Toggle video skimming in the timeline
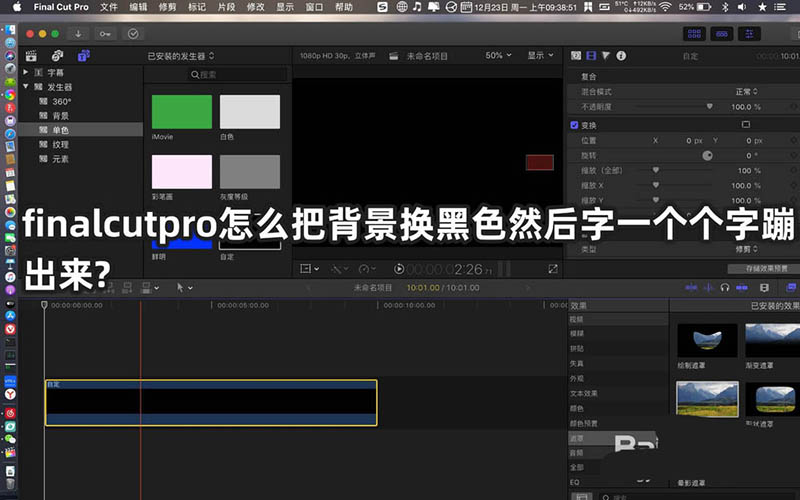800x500 pixels. pos(691,288)
